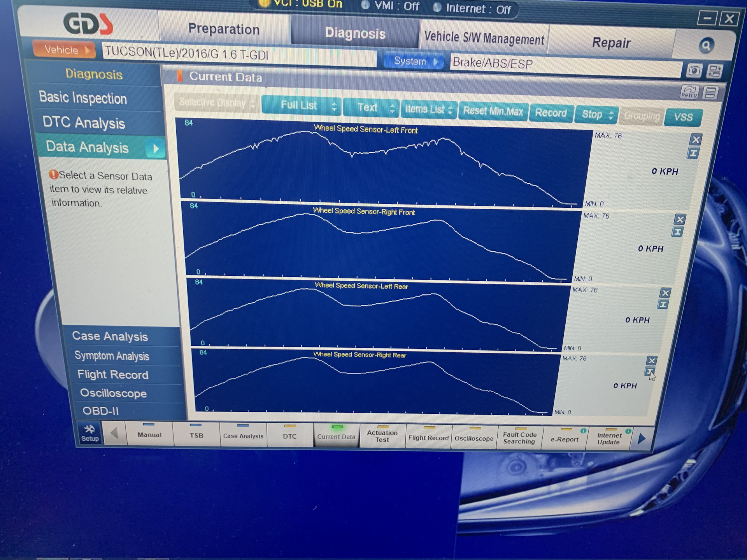Expand the Full List dropdown

tap(302, 105)
